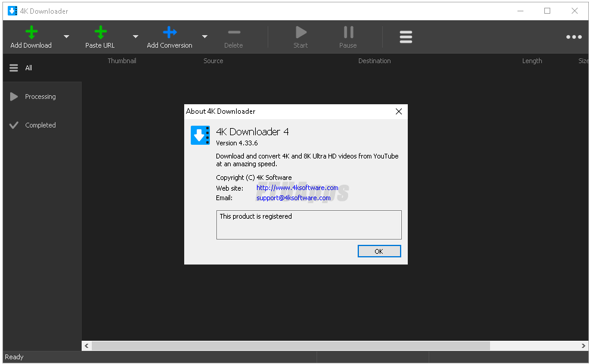This screenshot has width=589, height=364.
Task: Minimize the 4K Downloader window
Action: 520,11
